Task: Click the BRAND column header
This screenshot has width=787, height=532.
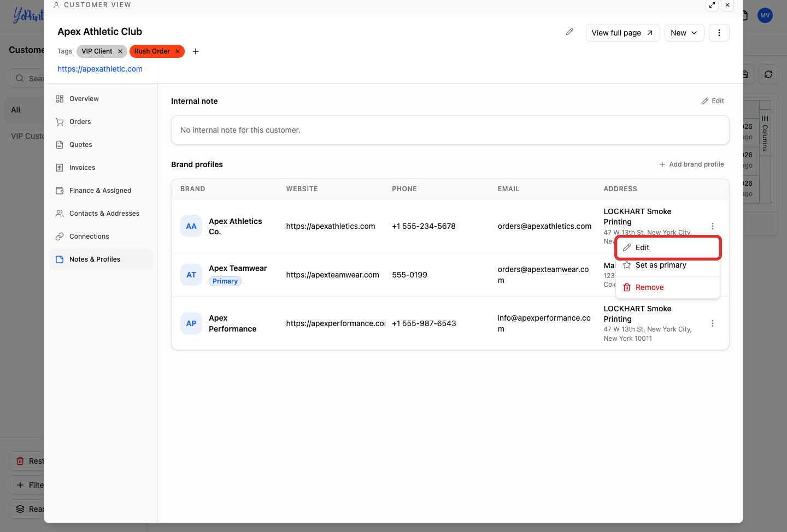Action: pos(193,189)
